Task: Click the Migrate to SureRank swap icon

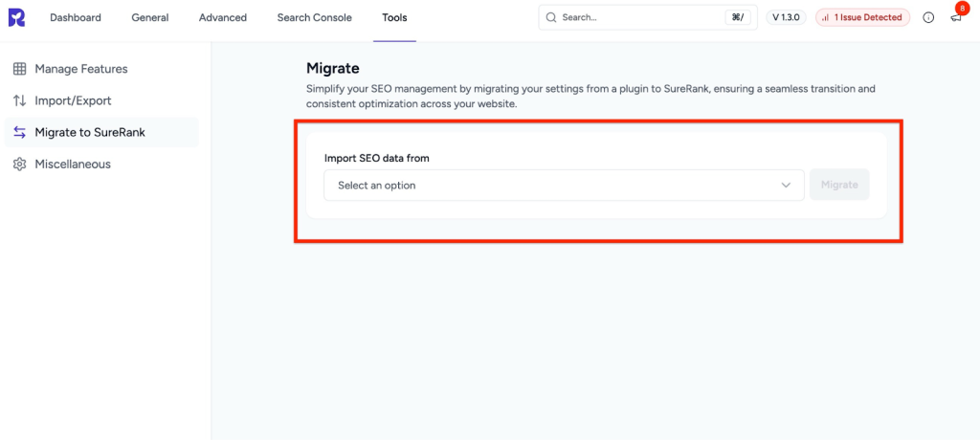Action: click(20, 133)
